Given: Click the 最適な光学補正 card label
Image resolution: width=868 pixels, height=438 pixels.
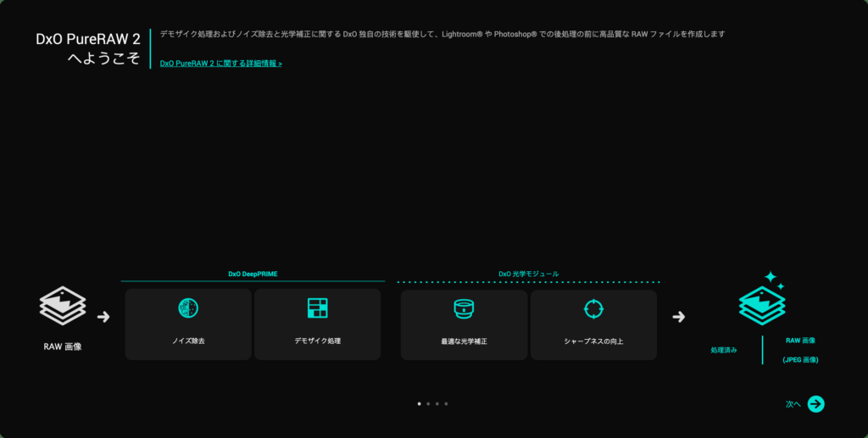Looking at the screenshot, I should point(464,341).
